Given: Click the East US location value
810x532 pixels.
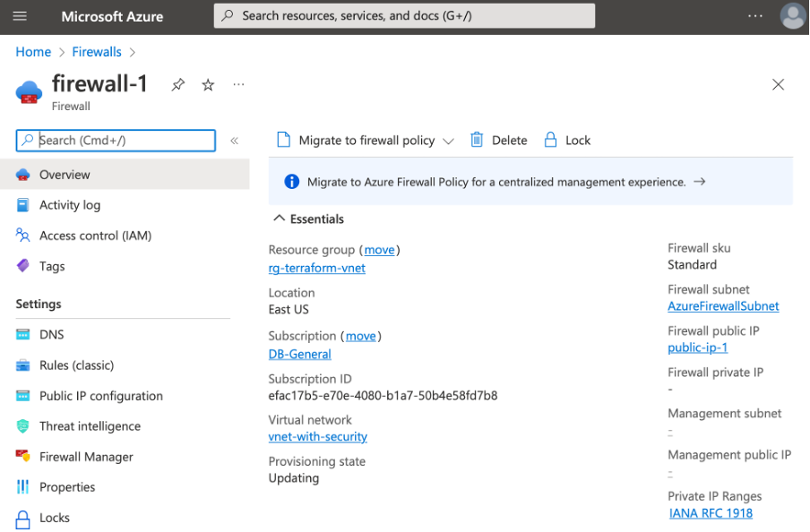Looking at the screenshot, I should tap(289, 310).
